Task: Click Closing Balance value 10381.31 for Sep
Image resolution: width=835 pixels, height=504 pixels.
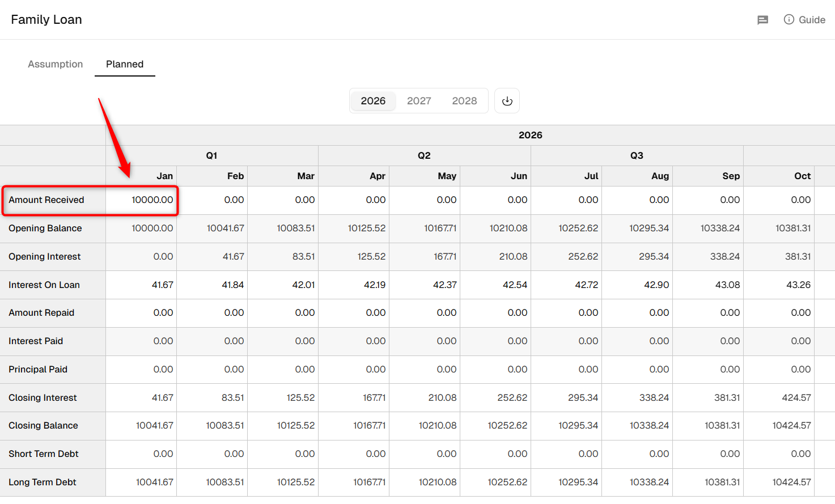Action: pos(723,426)
